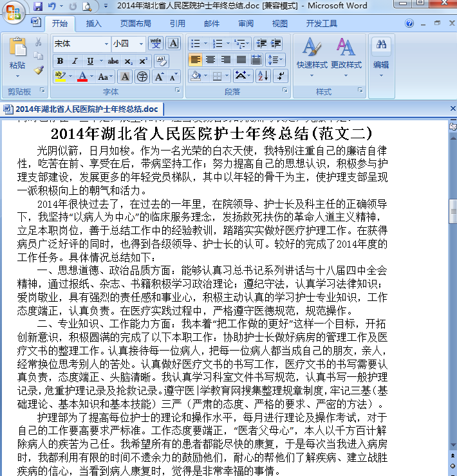Switch to 邮件 ribbon tab
This screenshot has width=457, height=476.
click(x=212, y=23)
